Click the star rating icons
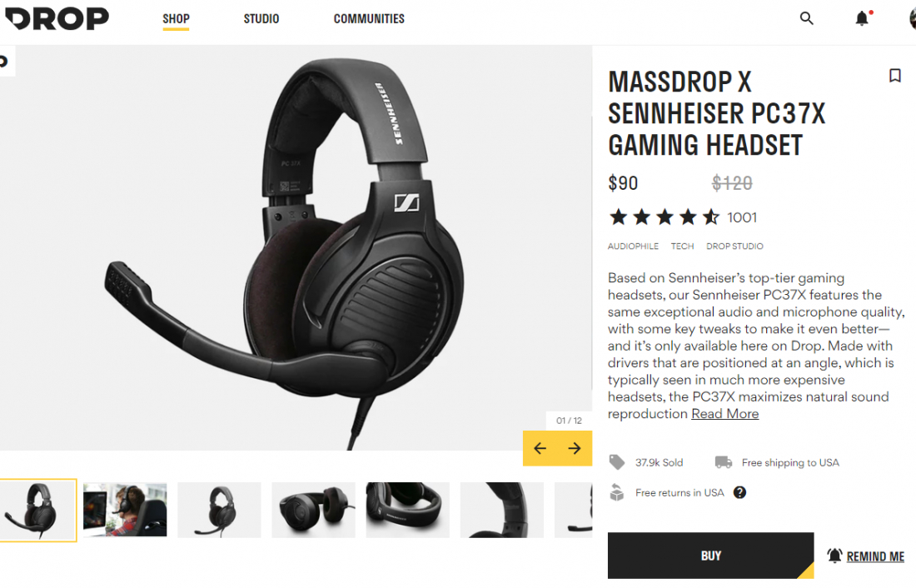 point(665,217)
